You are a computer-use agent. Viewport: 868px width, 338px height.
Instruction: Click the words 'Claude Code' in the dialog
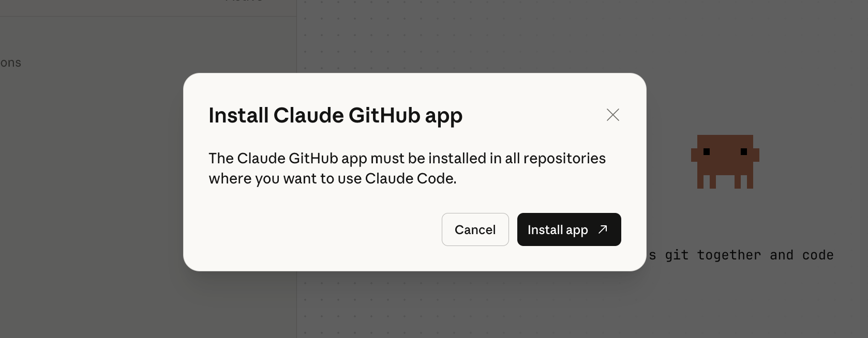[x=410, y=178]
